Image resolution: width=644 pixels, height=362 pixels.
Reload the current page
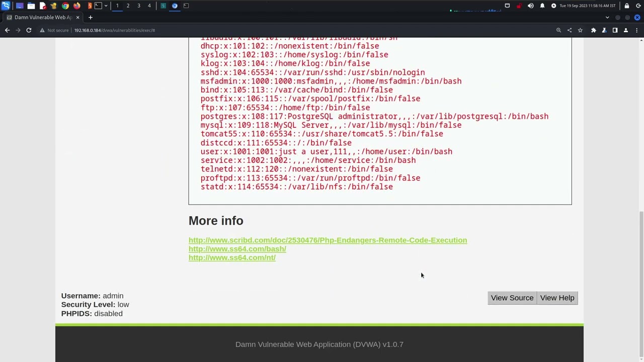point(29,30)
